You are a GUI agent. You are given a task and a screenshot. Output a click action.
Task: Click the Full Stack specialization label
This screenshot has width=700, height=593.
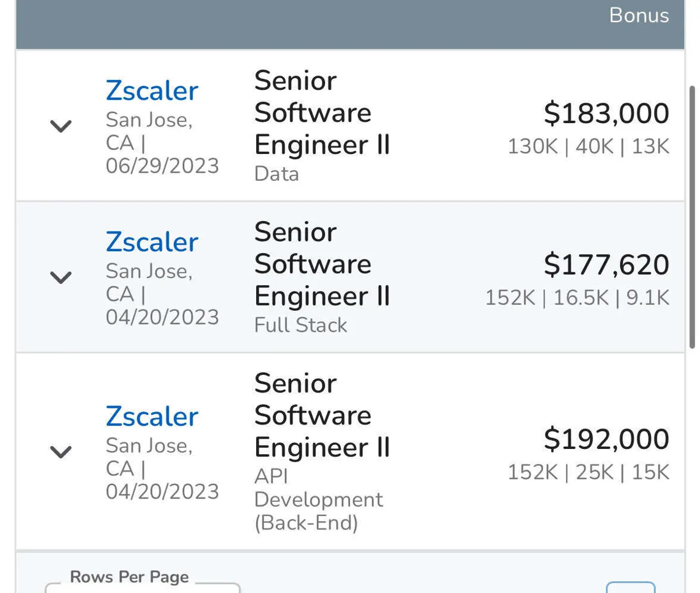click(x=300, y=325)
